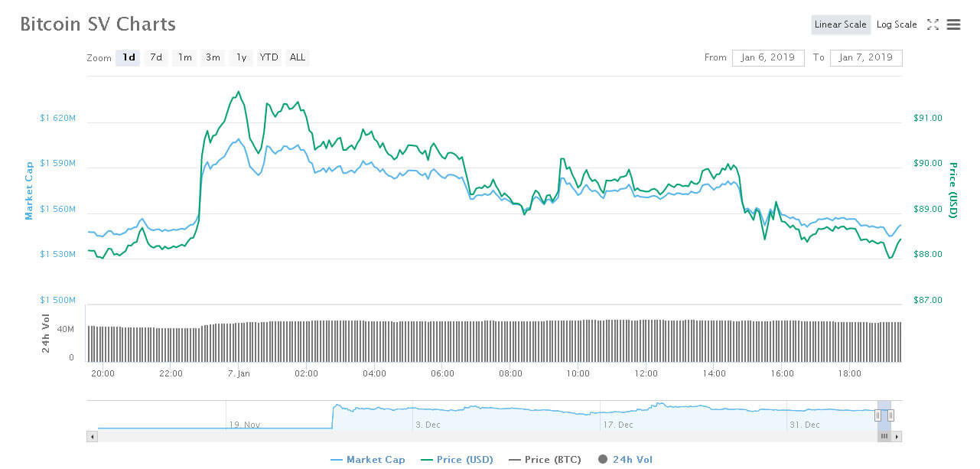Click the $1 620M market cap label
The image size is (980, 469).
[x=58, y=118]
